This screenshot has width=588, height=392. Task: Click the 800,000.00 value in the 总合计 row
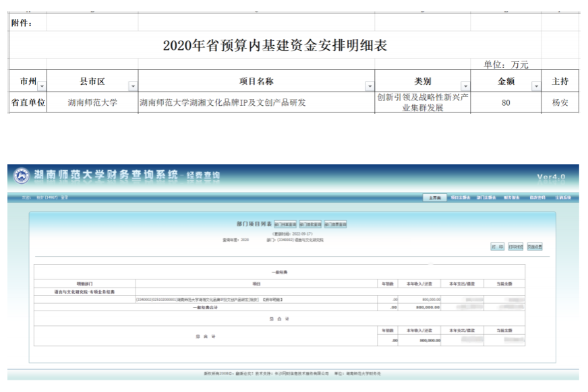click(430, 341)
